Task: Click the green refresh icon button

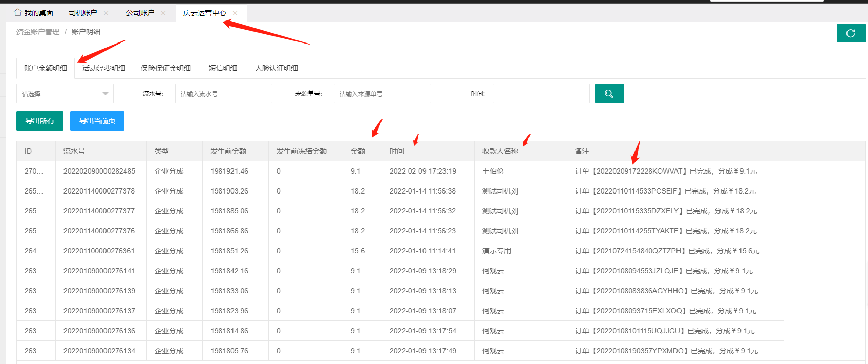Action: pyautogui.click(x=851, y=33)
